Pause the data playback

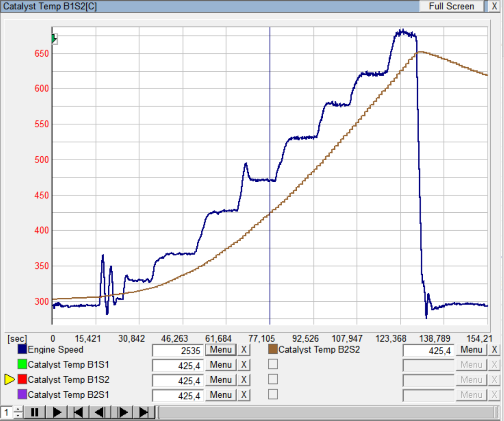pyautogui.click(x=34, y=413)
